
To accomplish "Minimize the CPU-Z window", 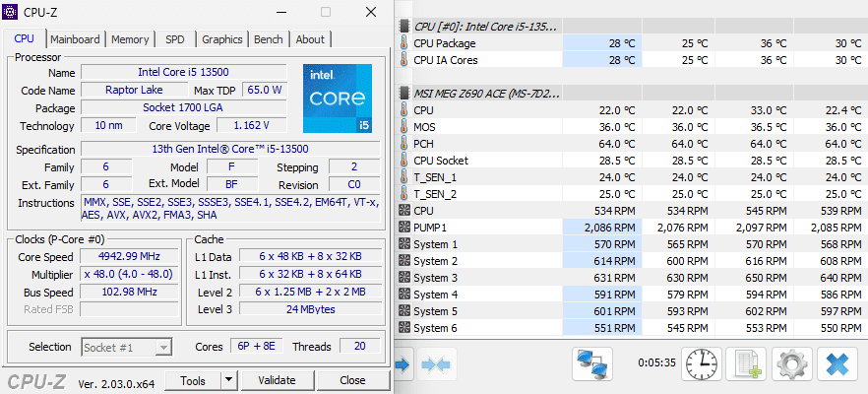I will pos(281,12).
